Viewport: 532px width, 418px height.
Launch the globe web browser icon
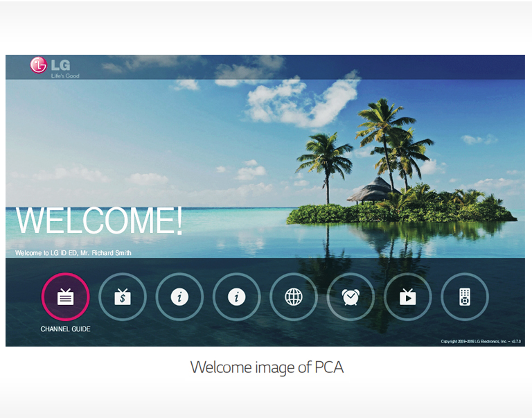[x=294, y=297]
